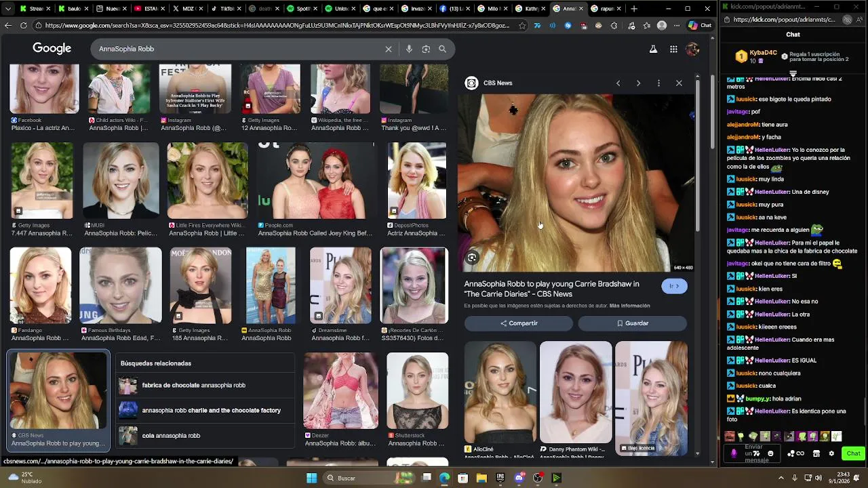The image size is (868, 488).
Task: Show hidden system tray icons
Action: 781,478
